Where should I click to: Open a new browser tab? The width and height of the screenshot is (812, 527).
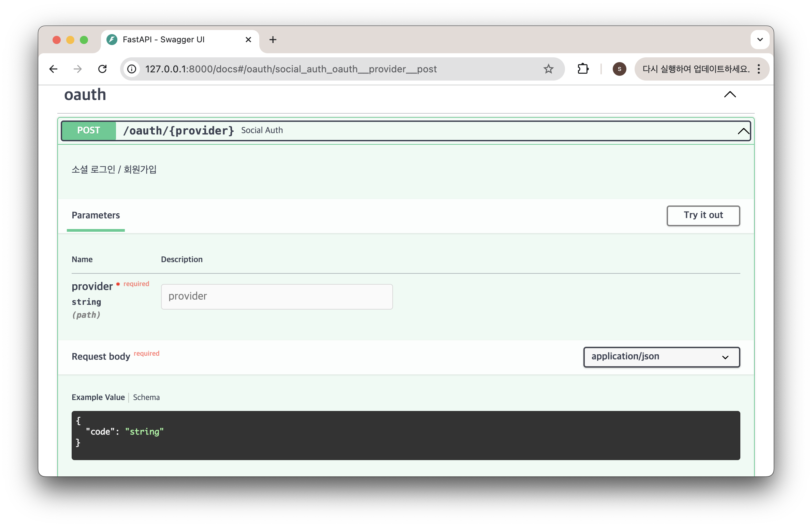273,40
